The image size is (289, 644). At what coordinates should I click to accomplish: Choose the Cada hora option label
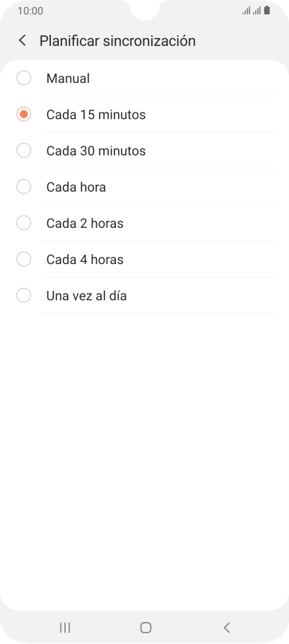[76, 187]
